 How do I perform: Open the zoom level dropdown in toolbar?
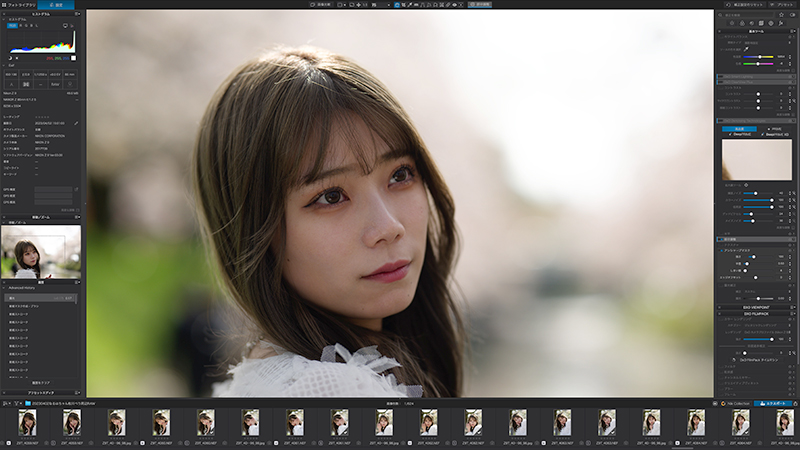(x=382, y=5)
